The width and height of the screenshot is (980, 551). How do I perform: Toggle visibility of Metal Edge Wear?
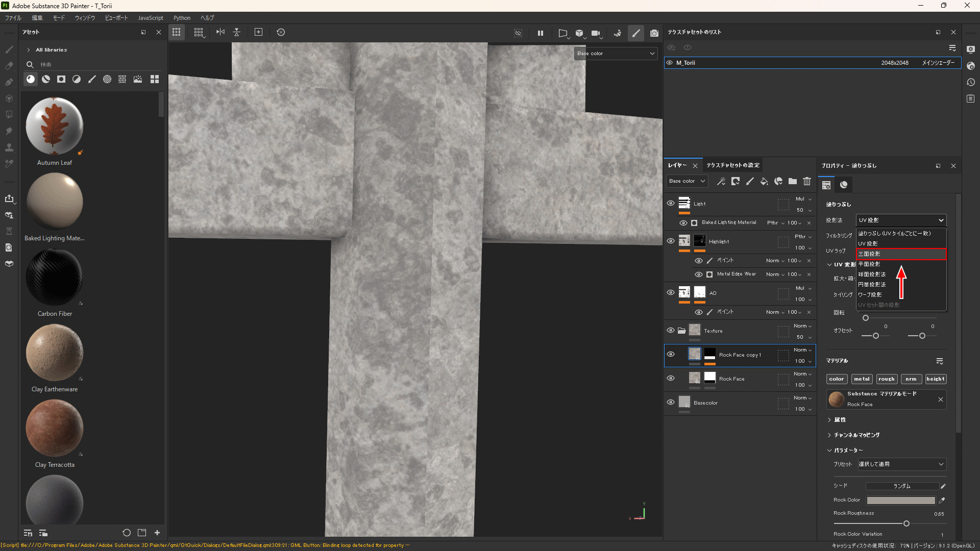tap(699, 274)
